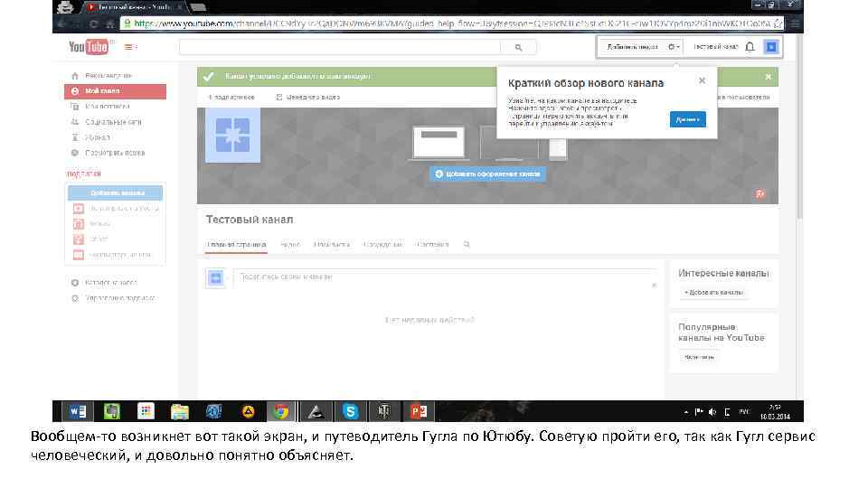Select the Плейлисты channel tab
This screenshot has width=868, height=488.
(x=332, y=245)
